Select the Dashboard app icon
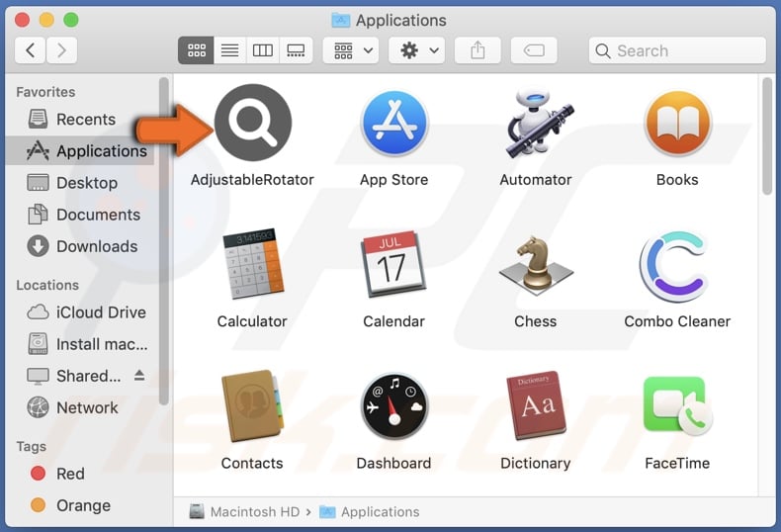 [394, 406]
